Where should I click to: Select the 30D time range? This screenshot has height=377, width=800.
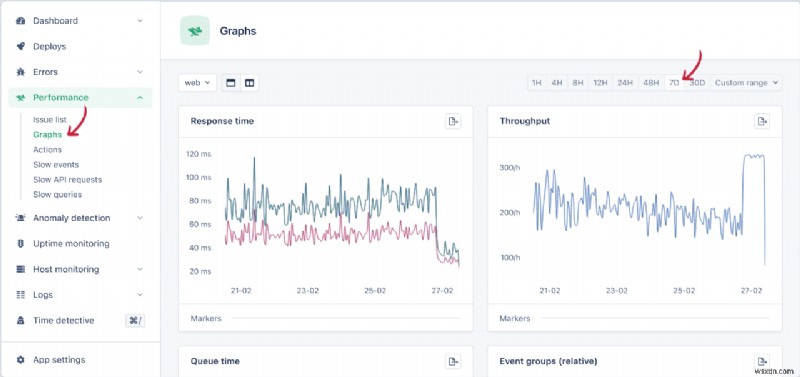coord(697,83)
